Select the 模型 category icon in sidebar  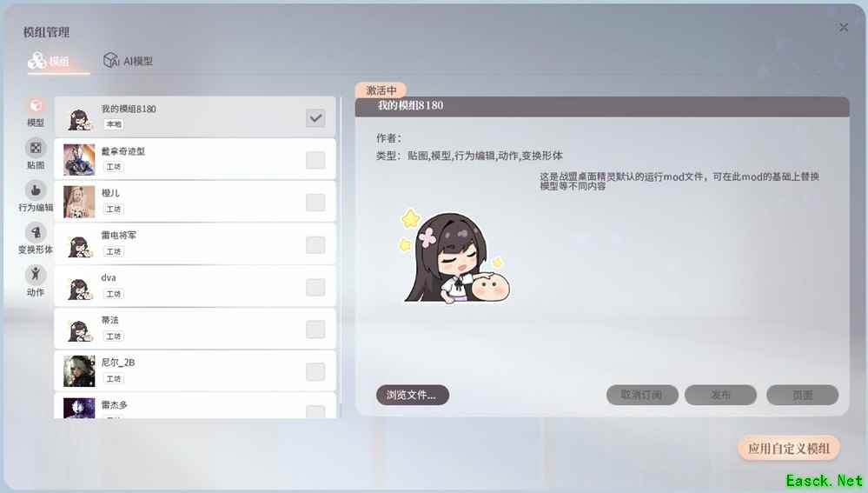pos(36,105)
